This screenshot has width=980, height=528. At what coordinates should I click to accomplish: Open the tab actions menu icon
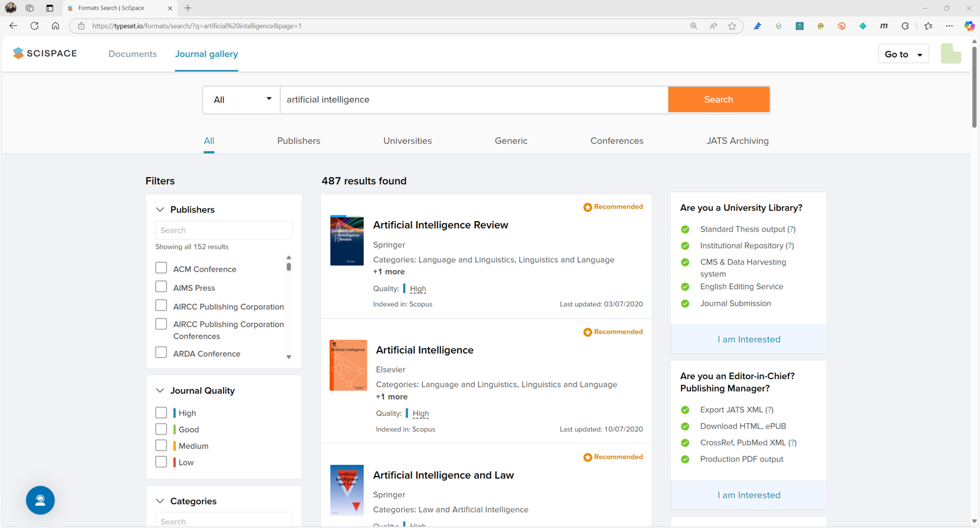(x=50, y=8)
